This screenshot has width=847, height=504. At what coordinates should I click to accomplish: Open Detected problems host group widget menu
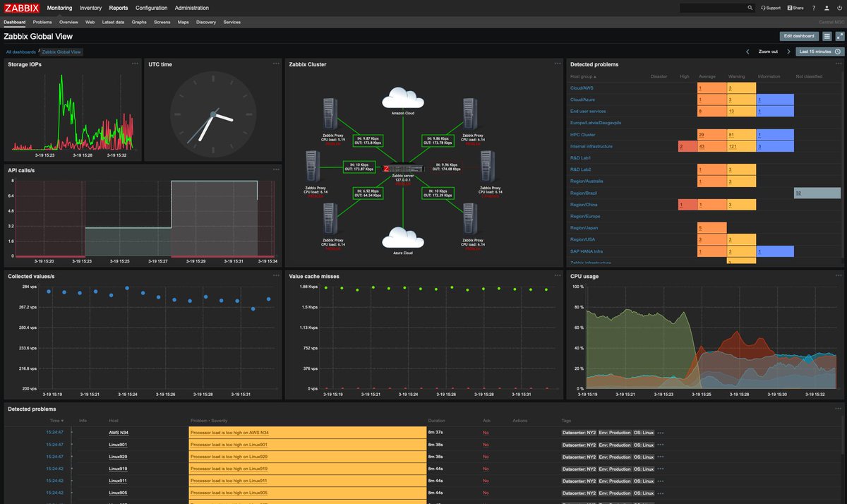pos(839,64)
